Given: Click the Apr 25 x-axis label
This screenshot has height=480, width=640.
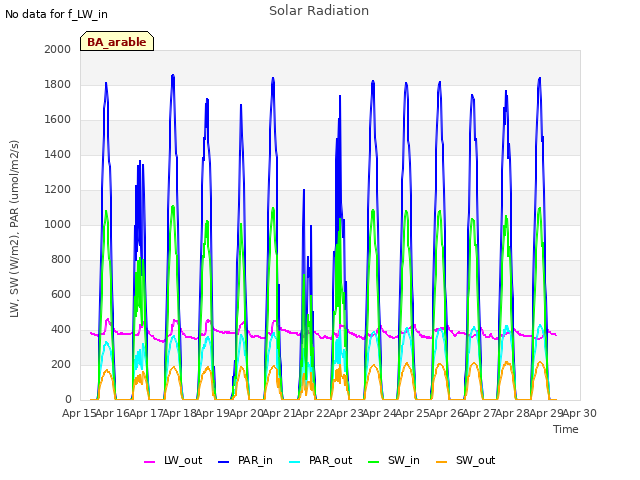Looking at the screenshot, I should [412, 413].
